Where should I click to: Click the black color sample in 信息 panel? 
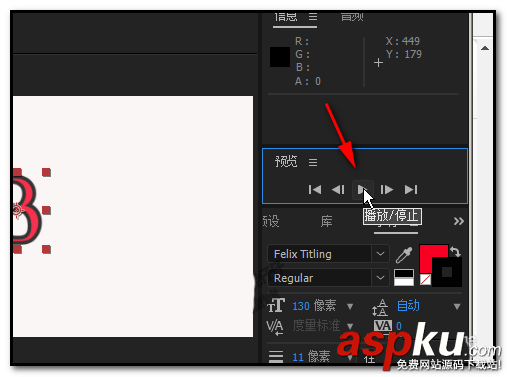click(280, 57)
